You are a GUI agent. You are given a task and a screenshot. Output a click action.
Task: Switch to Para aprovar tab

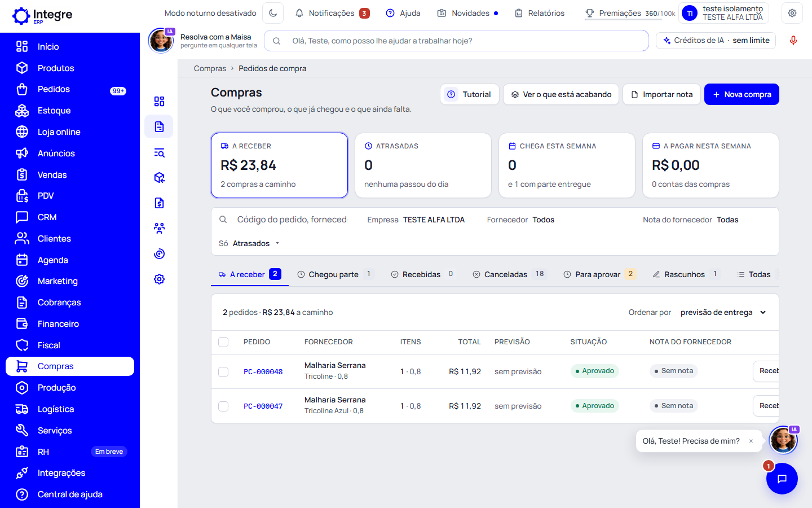pyautogui.click(x=600, y=274)
